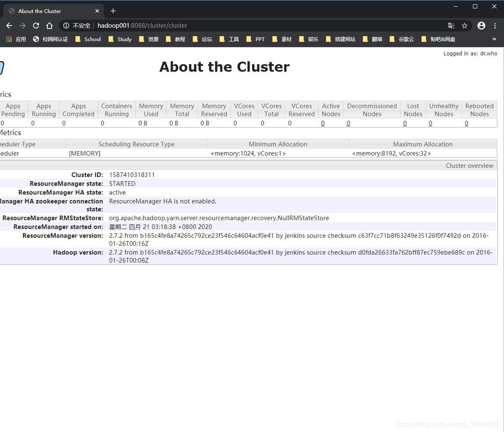This screenshot has height=432, width=504.
Task: Go forward using the browser forward arrow
Action: (x=23, y=26)
